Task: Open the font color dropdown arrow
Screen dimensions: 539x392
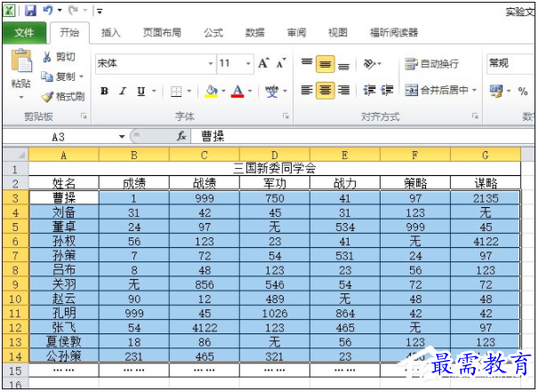Action: click(x=250, y=91)
